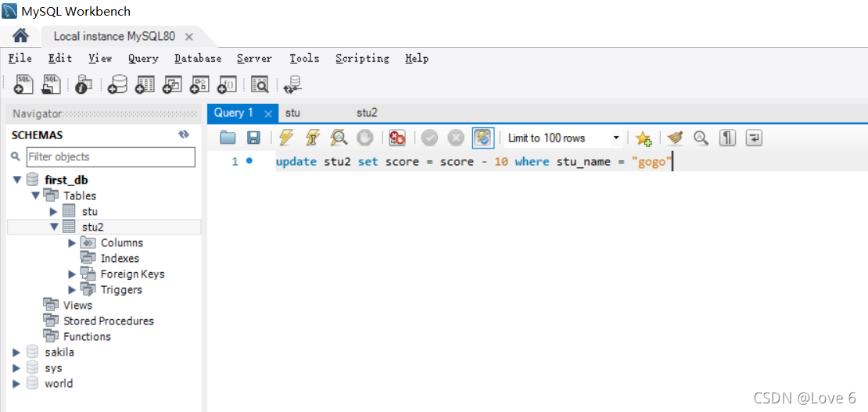868x412 pixels.
Task: Search table data icon in main toolbar
Action: click(x=260, y=84)
